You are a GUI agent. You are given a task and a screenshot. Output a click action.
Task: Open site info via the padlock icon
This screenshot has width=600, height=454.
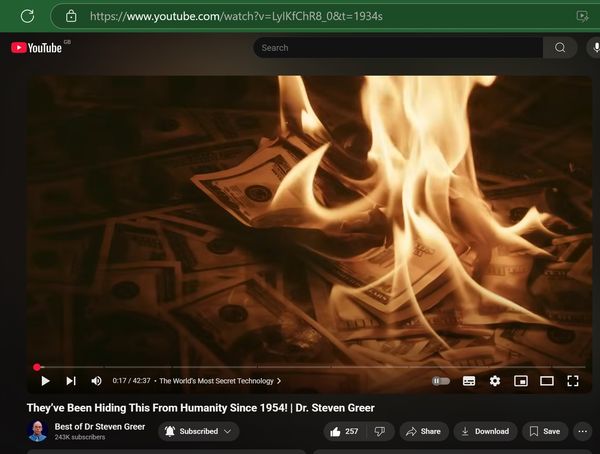[x=71, y=16]
